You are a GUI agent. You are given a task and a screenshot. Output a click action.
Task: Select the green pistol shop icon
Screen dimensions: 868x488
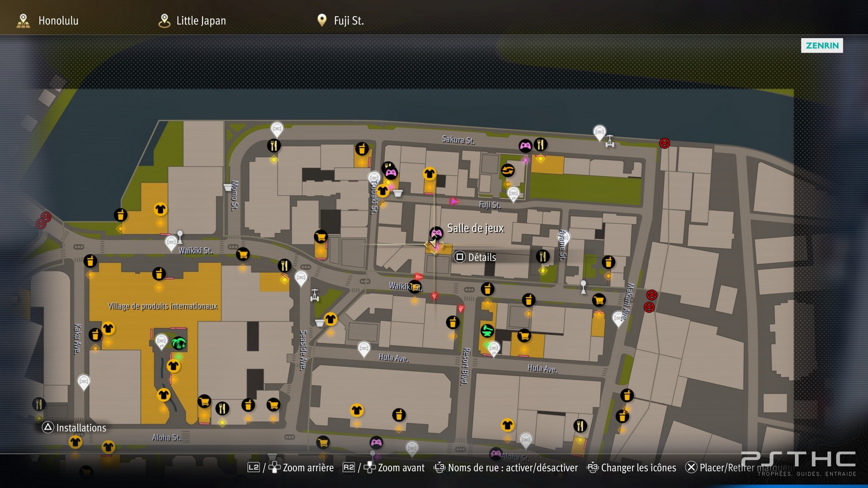487,331
